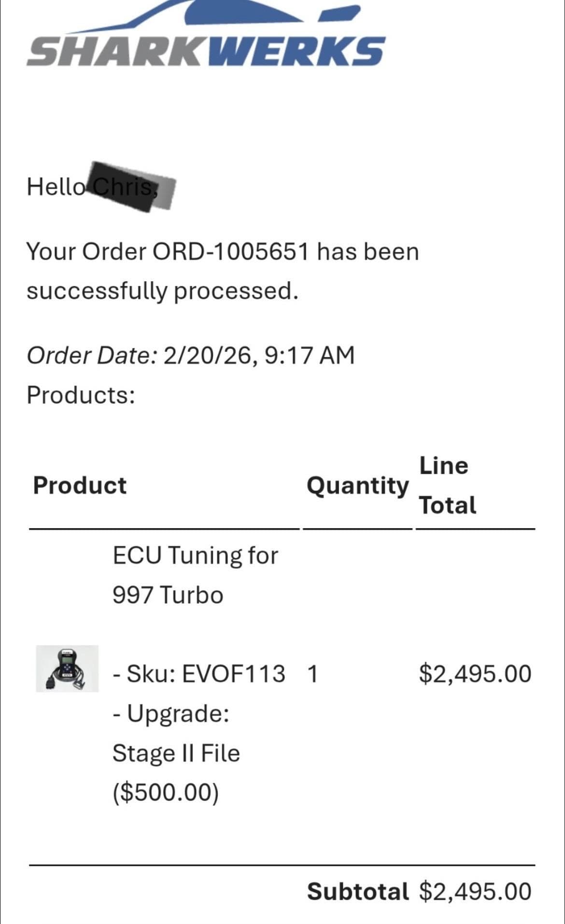
Task: Click the Line Total column header
Action: pos(447,485)
